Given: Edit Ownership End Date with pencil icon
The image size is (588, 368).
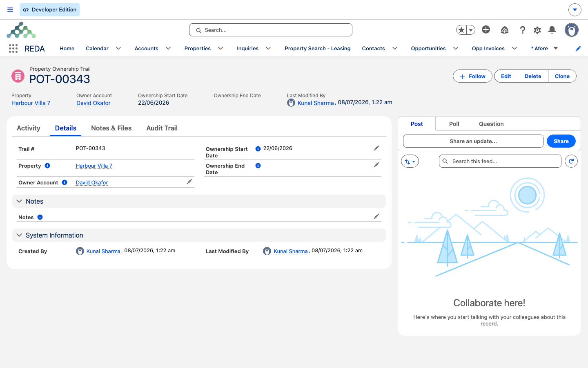Looking at the screenshot, I should point(376,165).
